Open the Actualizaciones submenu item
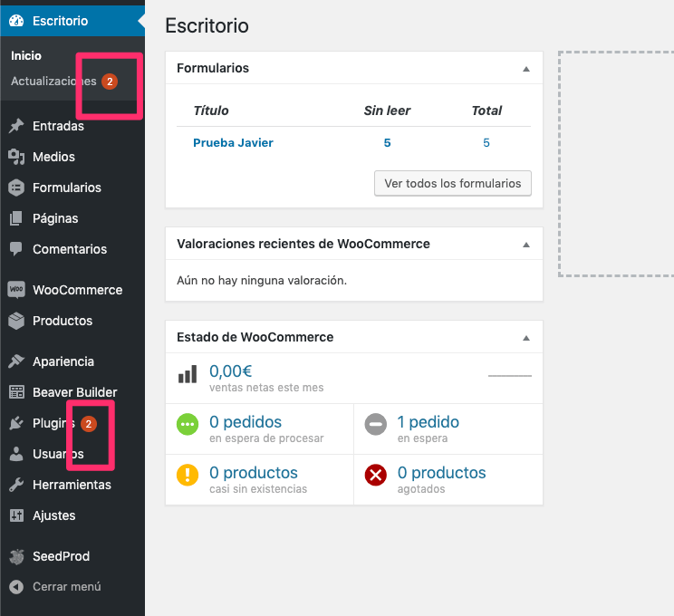674x616 pixels. click(x=53, y=82)
